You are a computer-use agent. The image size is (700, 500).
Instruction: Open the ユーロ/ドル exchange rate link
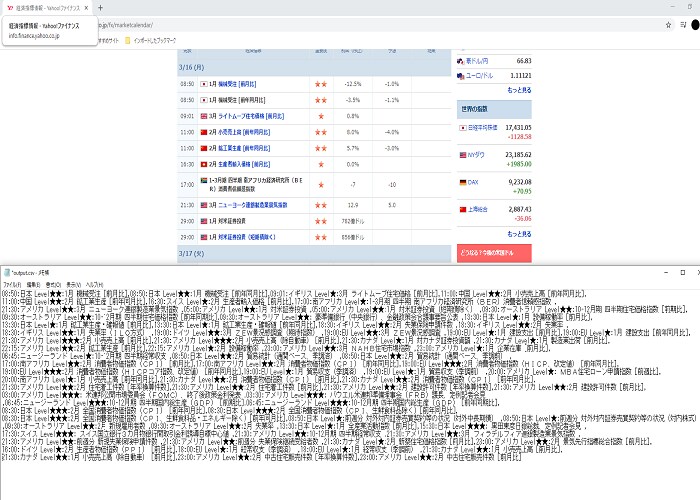[x=479, y=76]
